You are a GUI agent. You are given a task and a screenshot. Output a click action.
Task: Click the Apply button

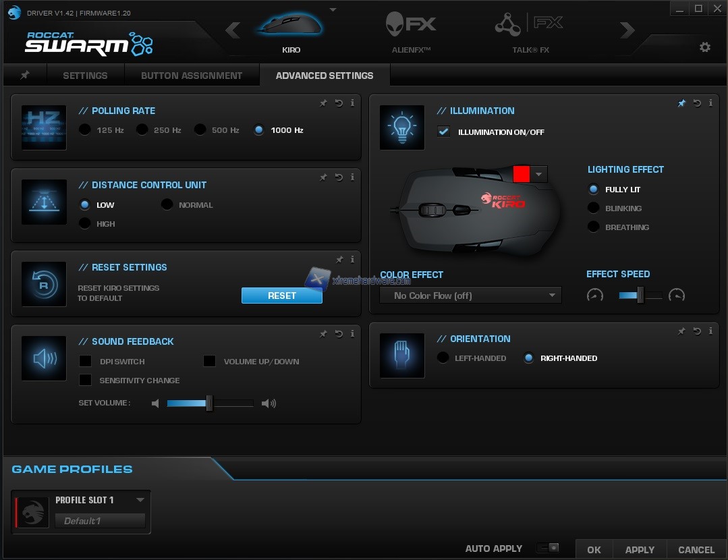(x=640, y=549)
